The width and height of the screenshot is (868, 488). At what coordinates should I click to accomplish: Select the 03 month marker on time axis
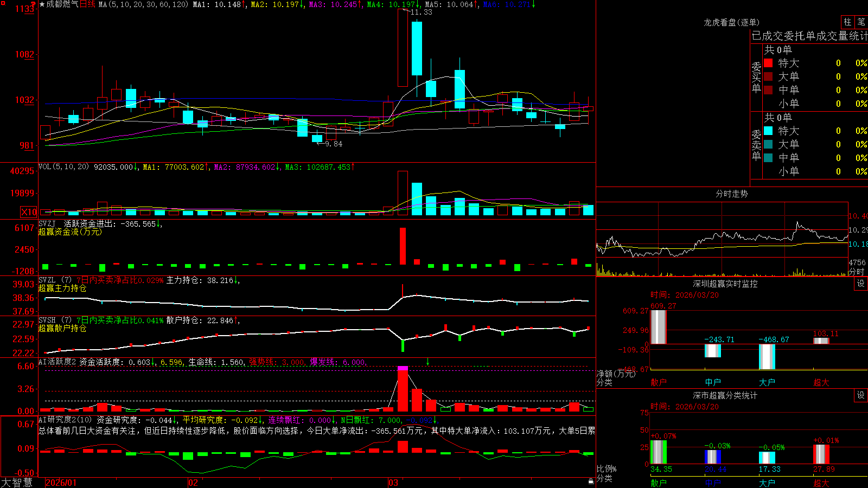click(x=393, y=483)
